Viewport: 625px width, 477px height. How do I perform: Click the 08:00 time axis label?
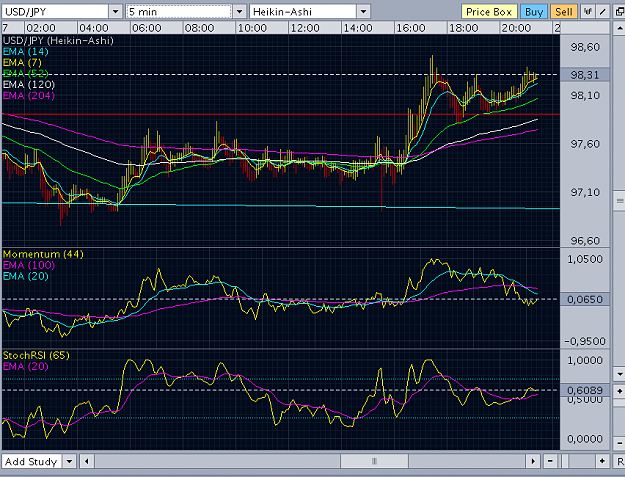click(199, 28)
